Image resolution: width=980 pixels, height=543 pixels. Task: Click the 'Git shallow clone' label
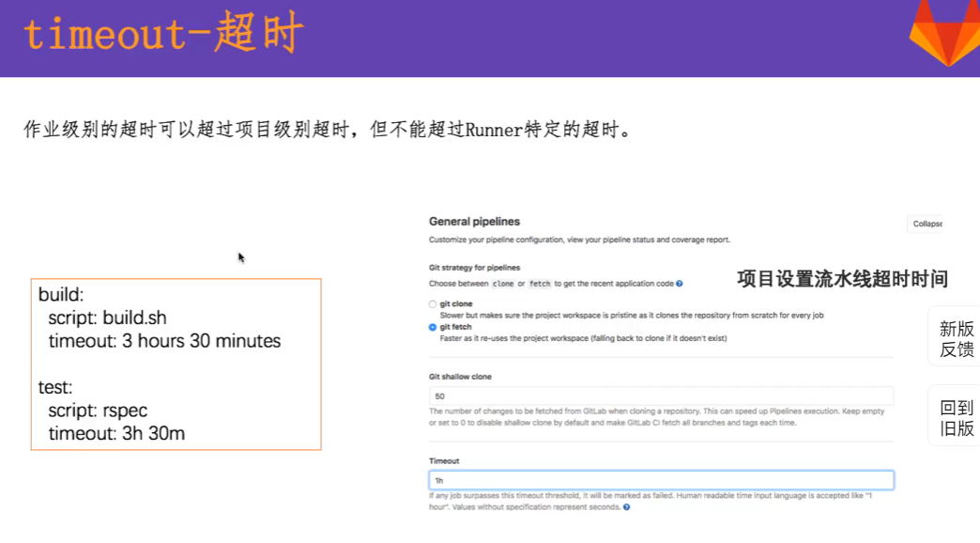coord(460,377)
